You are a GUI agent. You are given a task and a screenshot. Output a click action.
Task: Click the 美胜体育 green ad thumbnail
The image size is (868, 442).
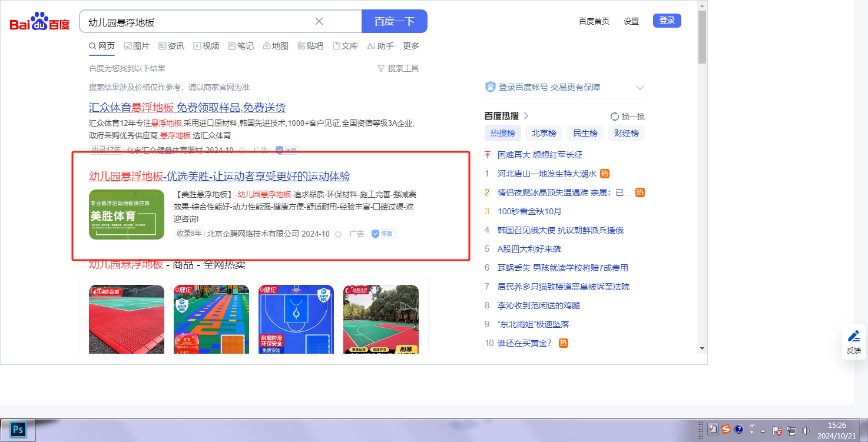[127, 215]
